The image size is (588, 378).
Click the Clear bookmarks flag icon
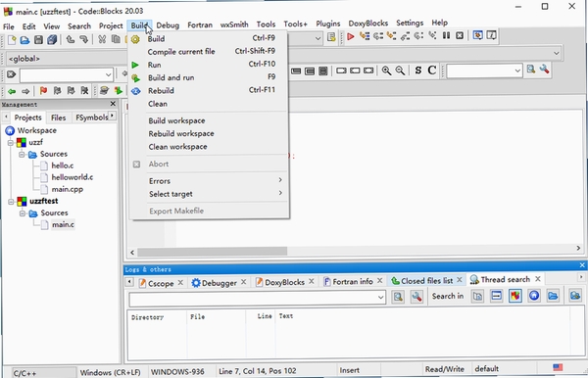coord(84,91)
